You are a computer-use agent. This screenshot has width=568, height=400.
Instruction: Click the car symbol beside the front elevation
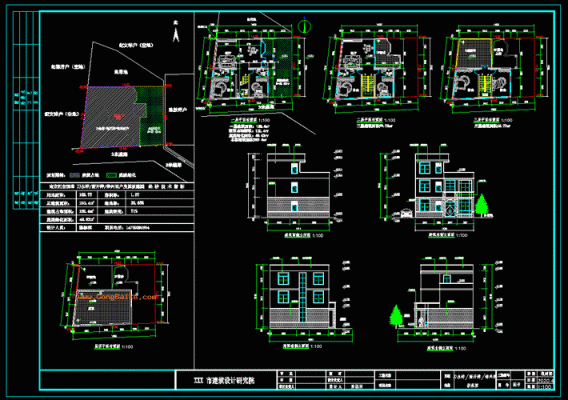406,213
